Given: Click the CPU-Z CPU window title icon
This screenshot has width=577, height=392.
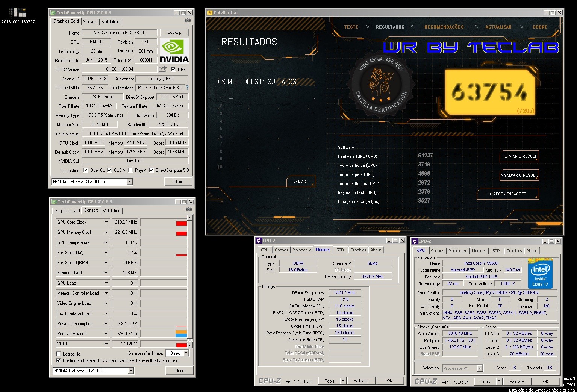Looking at the screenshot, I should click(415, 241).
